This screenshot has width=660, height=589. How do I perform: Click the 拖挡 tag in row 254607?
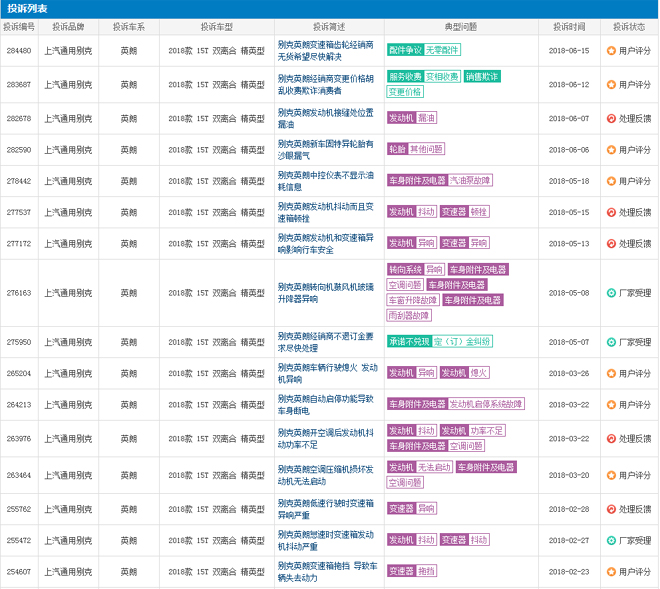pos(426,571)
